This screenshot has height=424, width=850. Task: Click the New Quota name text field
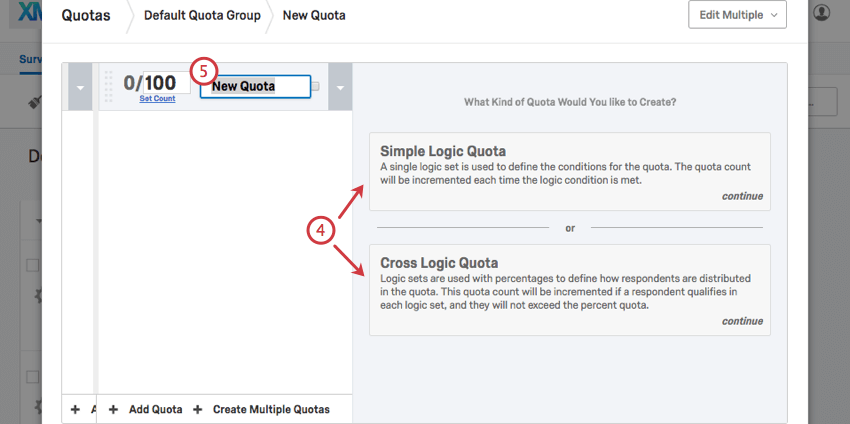click(255, 86)
